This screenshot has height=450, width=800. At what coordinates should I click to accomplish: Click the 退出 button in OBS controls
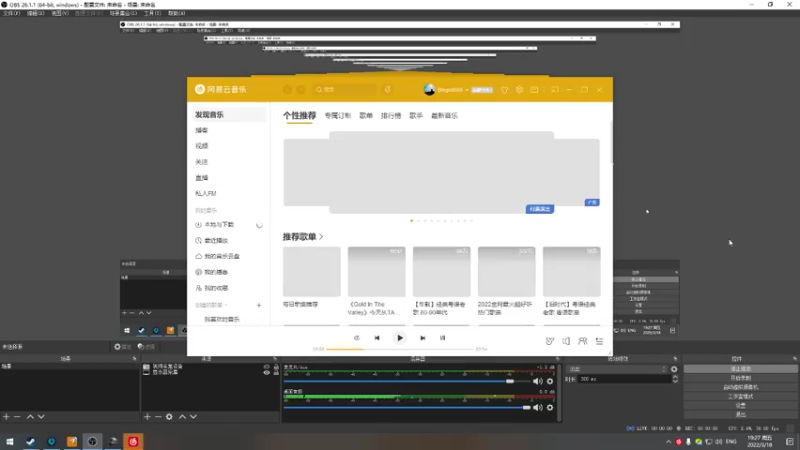point(740,414)
